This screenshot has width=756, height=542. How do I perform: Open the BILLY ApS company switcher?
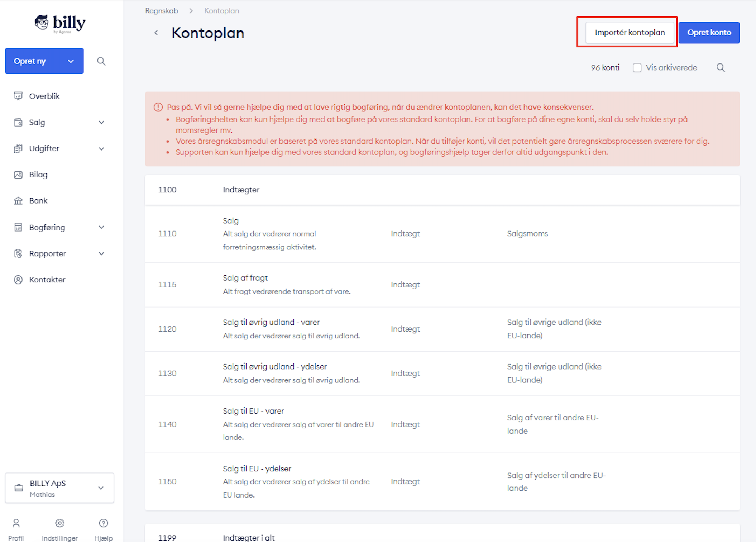pos(59,488)
